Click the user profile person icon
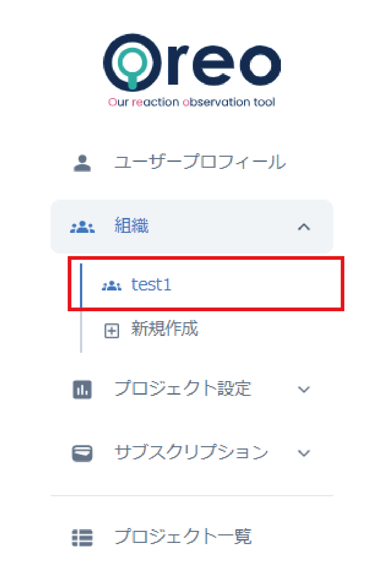This screenshot has width=380, height=588. click(x=82, y=163)
